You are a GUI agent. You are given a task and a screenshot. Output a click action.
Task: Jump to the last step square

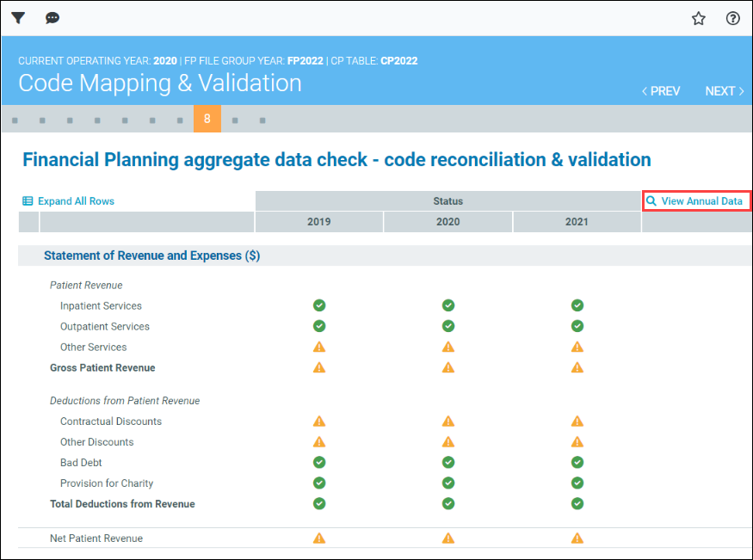262,120
